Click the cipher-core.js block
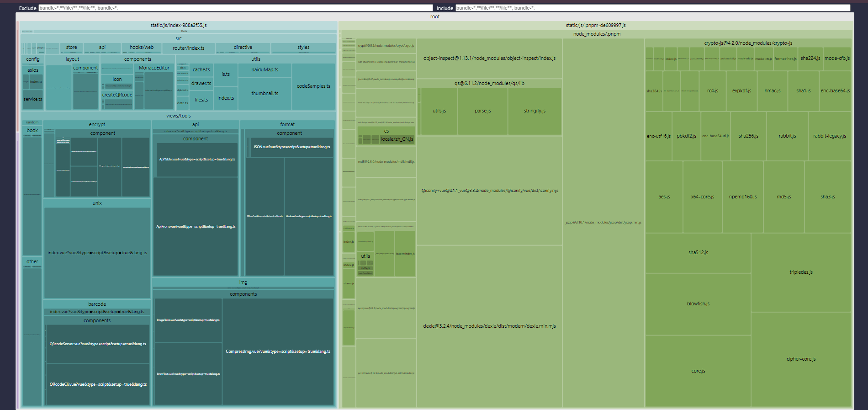This screenshot has width=868, height=410. click(801, 359)
